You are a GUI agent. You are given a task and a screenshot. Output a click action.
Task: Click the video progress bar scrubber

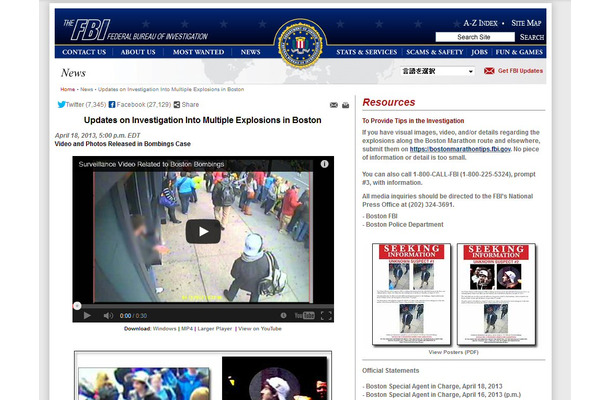coord(77,306)
